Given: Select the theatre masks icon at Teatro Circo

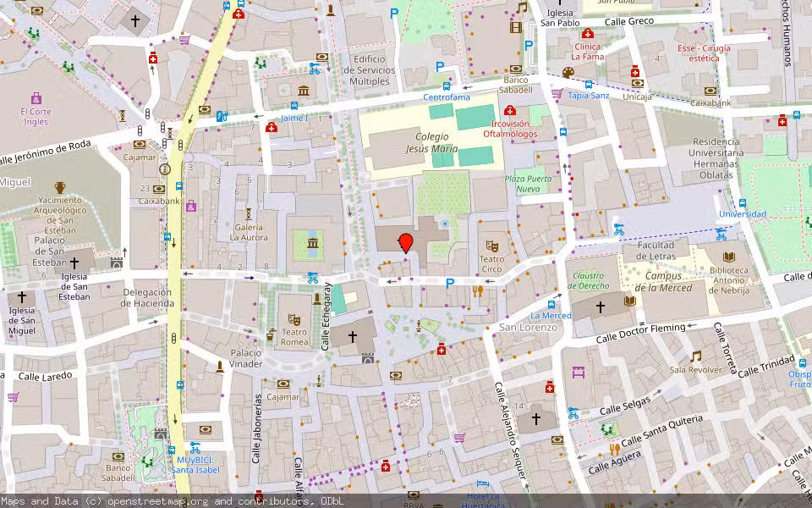Looking at the screenshot, I should [x=491, y=246].
